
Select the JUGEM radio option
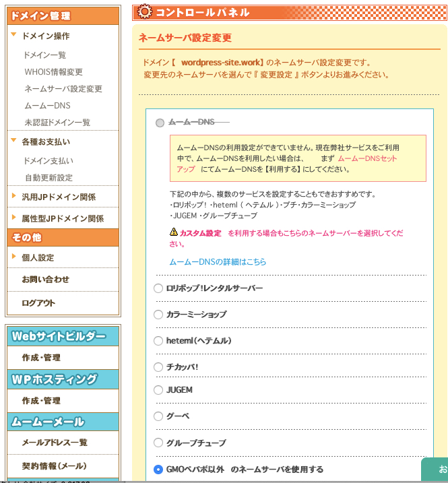(x=158, y=390)
